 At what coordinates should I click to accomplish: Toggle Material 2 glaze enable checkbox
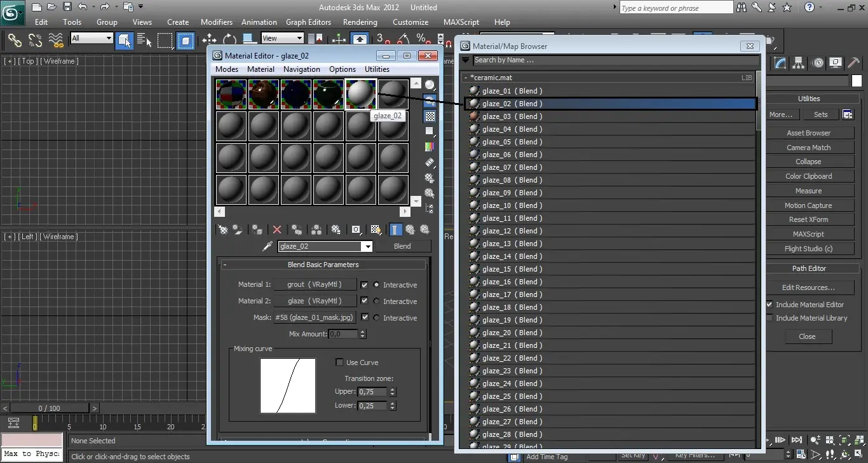[x=364, y=301]
